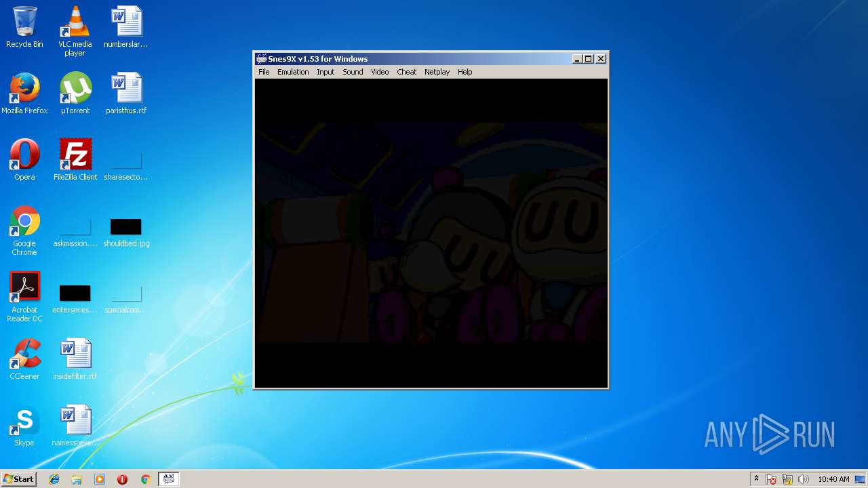The height and width of the screenshot is (488, 868).
Task: Select the Recycle Bin desktop icon
Action: pyautogui.click(x=24, y=27)
